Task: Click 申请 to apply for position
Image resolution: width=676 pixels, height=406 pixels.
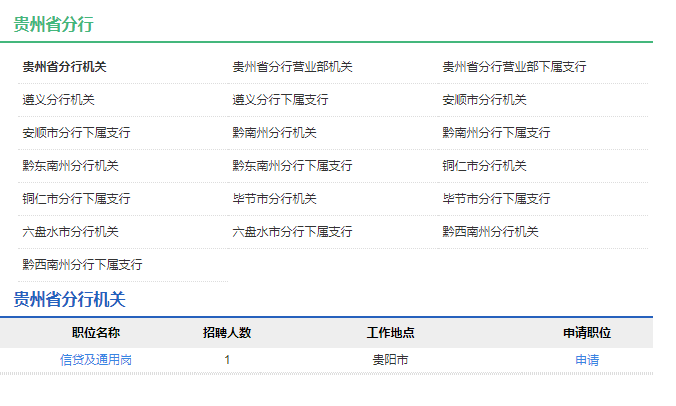Action: [587, 360]
